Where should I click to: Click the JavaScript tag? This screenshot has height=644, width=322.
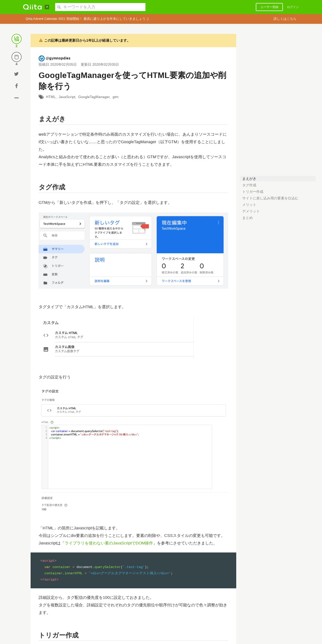coord(67,97)
